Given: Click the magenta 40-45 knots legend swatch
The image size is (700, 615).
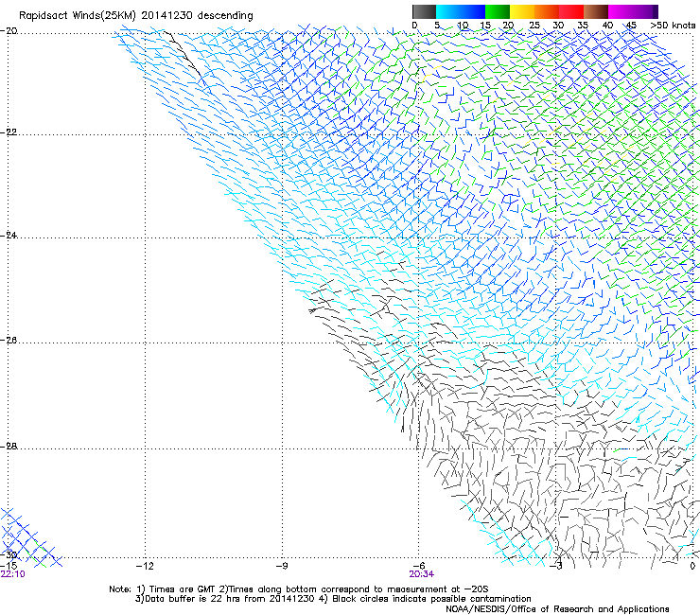Looking at the screenshot, I should tap(621, 11).
